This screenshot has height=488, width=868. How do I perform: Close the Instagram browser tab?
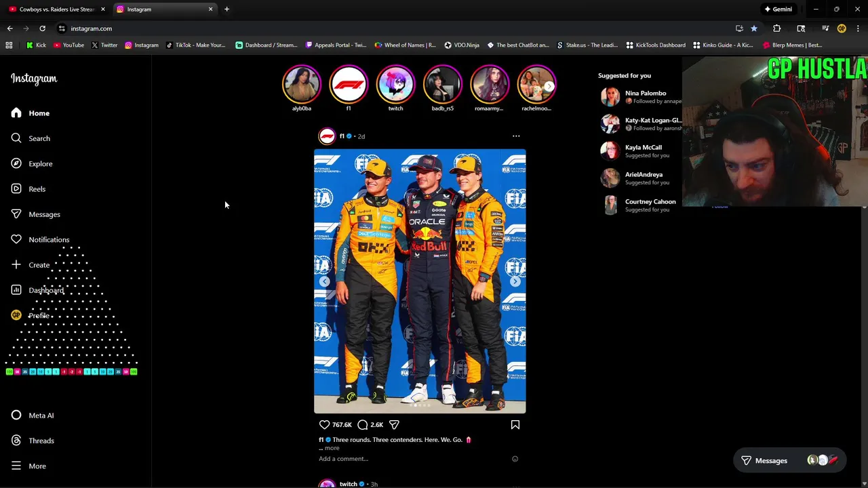coord(210,9)
